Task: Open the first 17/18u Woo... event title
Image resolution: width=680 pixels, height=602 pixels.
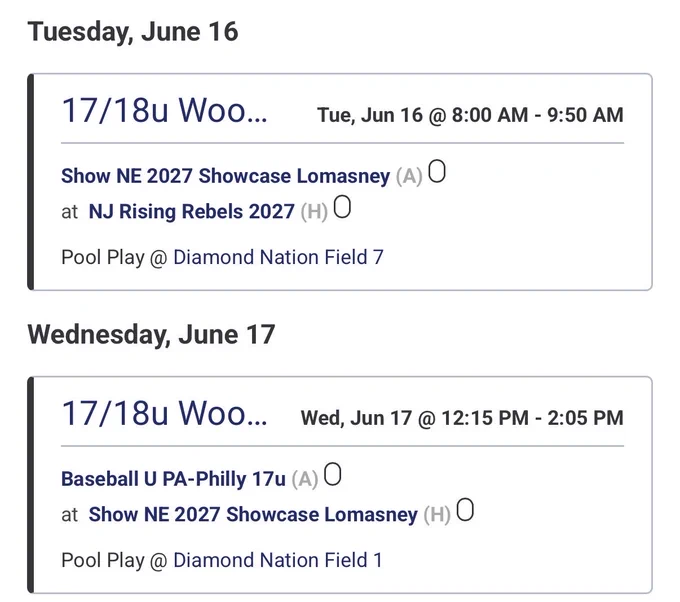Action: [x=164, y=110]
